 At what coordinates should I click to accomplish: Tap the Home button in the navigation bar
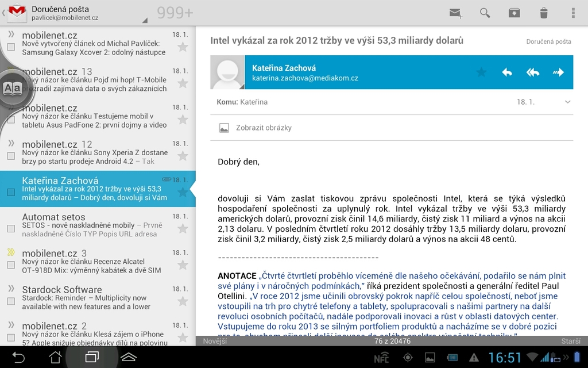[55, 356]
